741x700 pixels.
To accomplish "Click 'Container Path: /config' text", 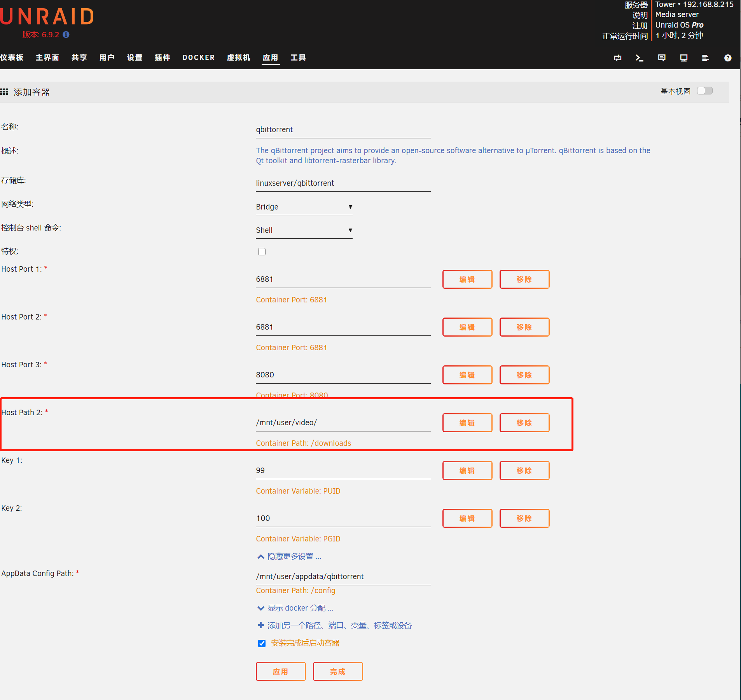I will (x=295, y=590).
